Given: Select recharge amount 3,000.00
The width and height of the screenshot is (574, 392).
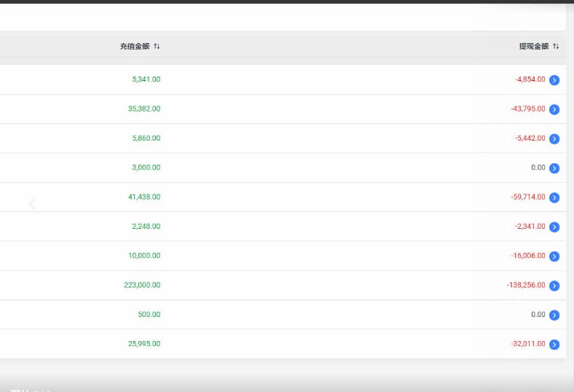Looking at the screenshot, I should coord(146,168).
